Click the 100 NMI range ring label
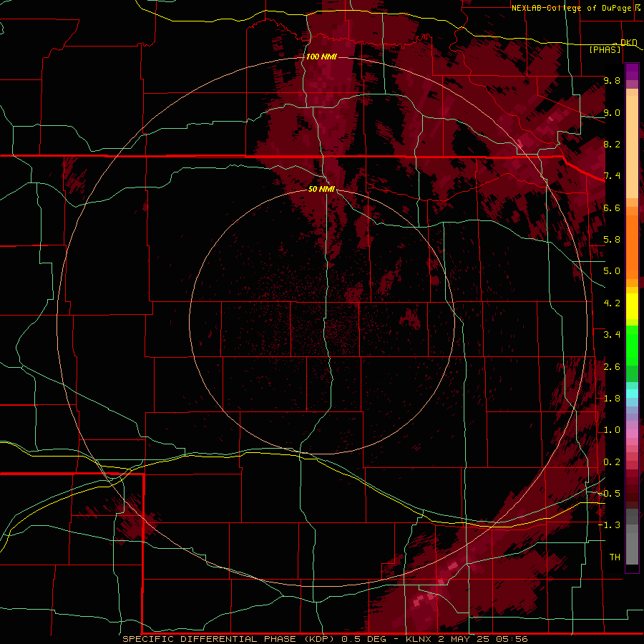644x644 pixels. pyautogui.click(x=321, y=57)
